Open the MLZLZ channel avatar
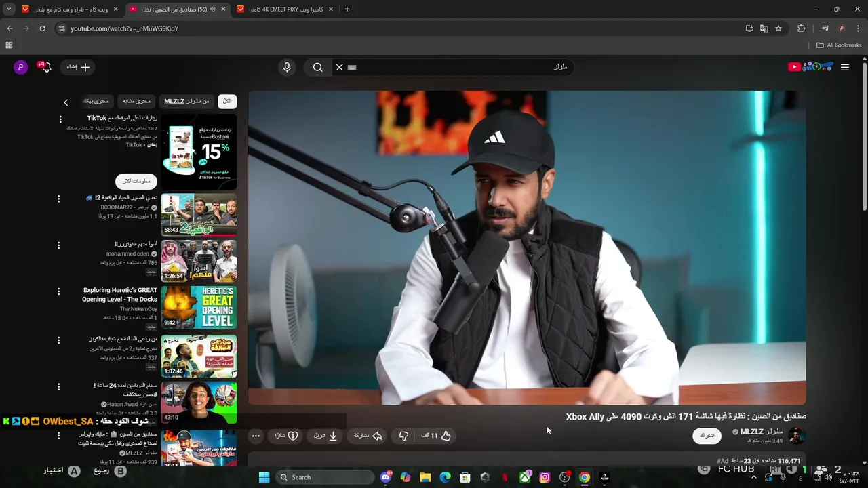This screenshot has width=868, height=488. (797, 435)
